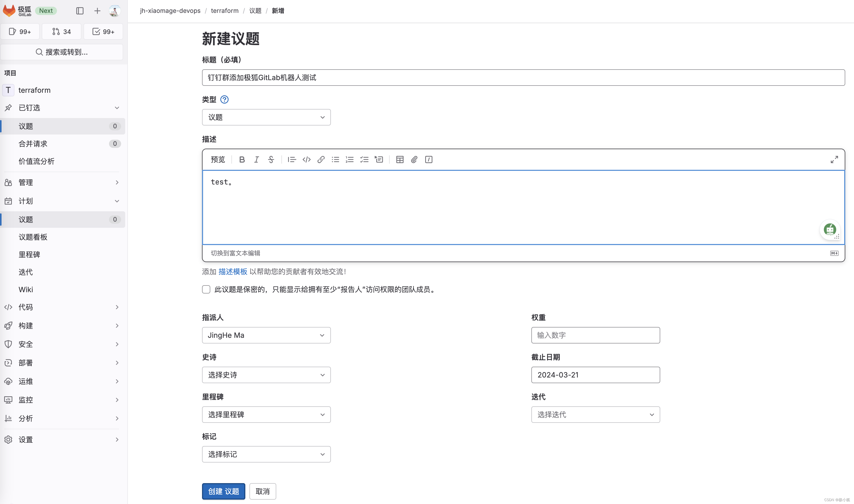The height and width of the screenshot is (504, 854).
Task: Open the assignee dropdown JingHe Ma
Action: [x=266, y=335]
